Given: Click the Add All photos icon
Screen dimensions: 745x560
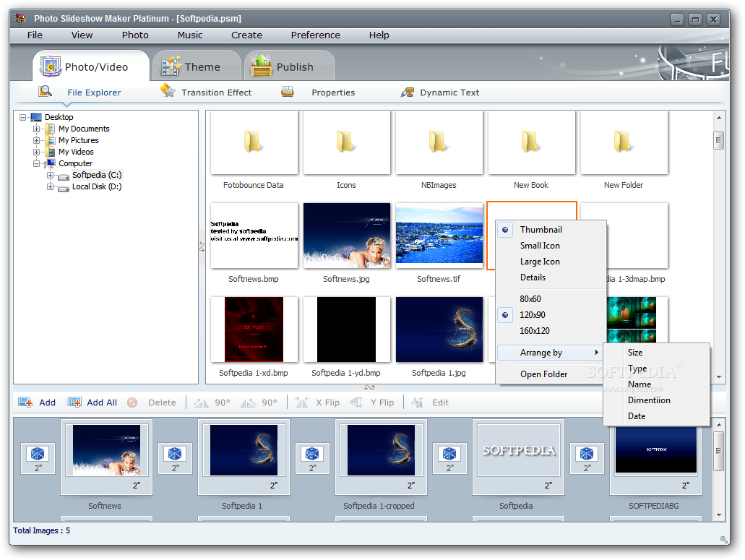Looking at the screenshot, I should (74, 402).
